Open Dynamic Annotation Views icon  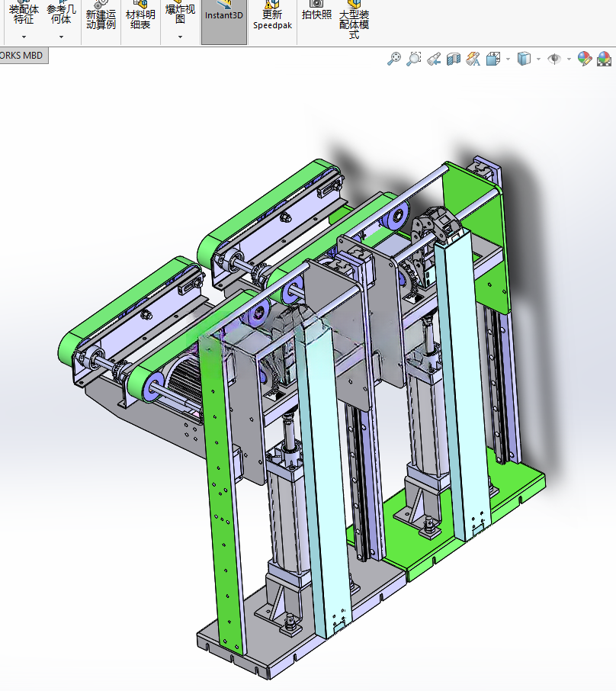pyautogui.click(x=473, y=59)
